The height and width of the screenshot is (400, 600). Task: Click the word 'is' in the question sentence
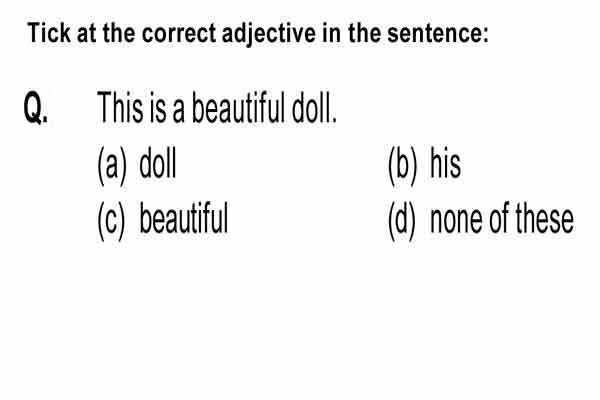pos(158,108)
